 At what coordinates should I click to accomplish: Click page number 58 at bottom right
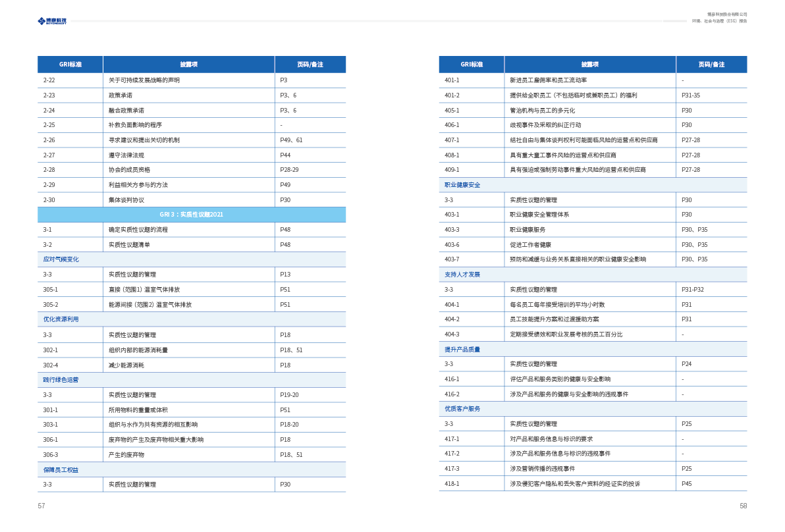click(x=743, y=506)
